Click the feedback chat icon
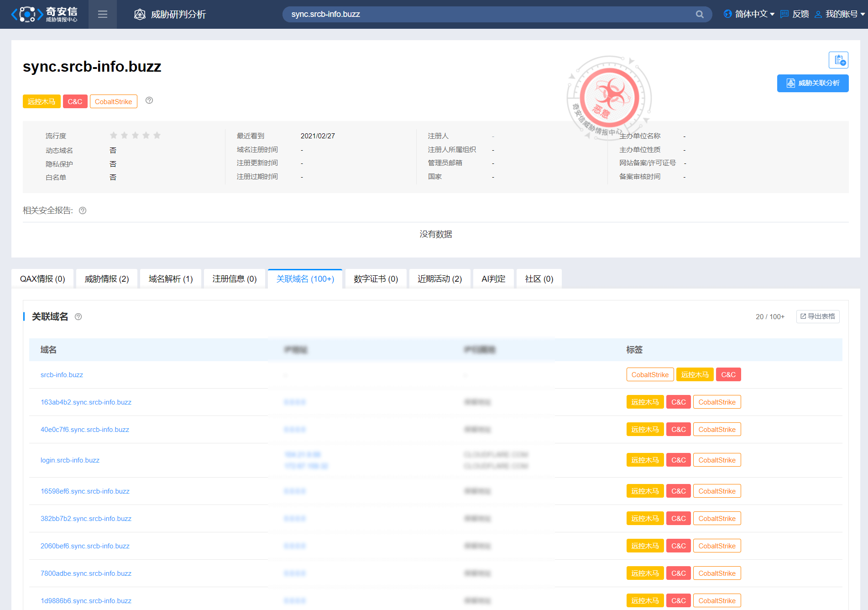Viewport: 868px width, 610px height. click(784, 14)
